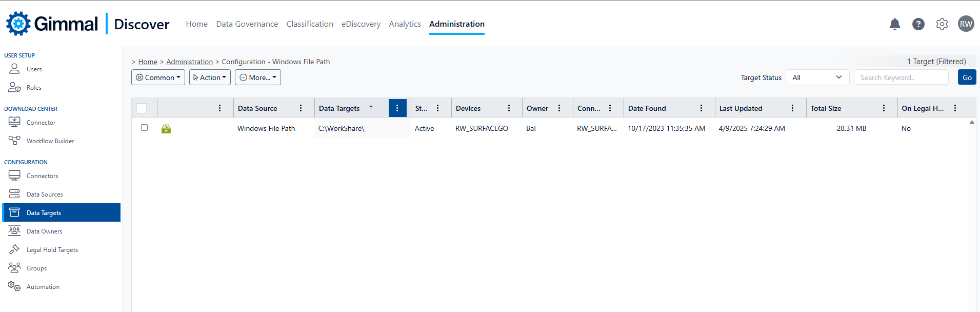The height and width of the screenshot is (312, 980).
Task: Click the notifications bell icon
Action: pos(894,24)
